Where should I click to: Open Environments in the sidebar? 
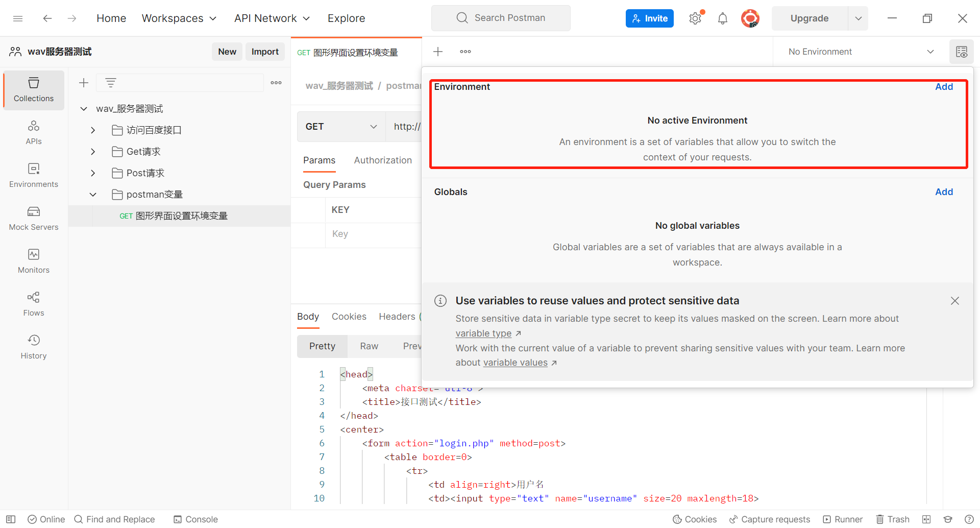click(34, 176)
